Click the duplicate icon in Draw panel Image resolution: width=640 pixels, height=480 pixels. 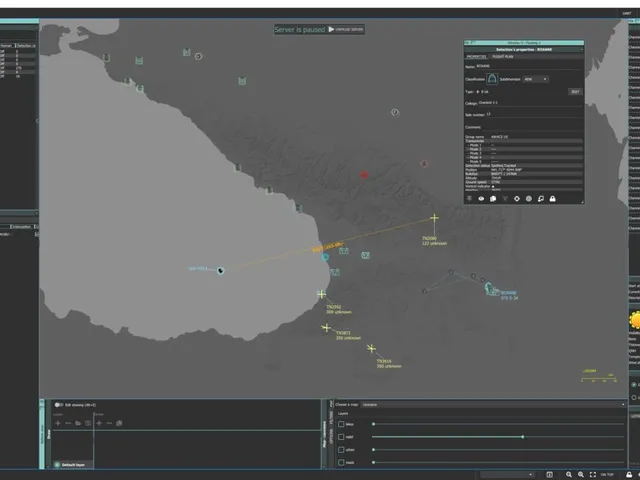point(119,423)
